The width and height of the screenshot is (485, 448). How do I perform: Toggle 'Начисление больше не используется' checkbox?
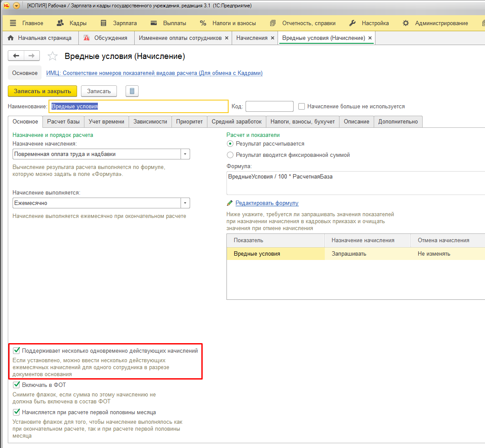tap(302, 106)
